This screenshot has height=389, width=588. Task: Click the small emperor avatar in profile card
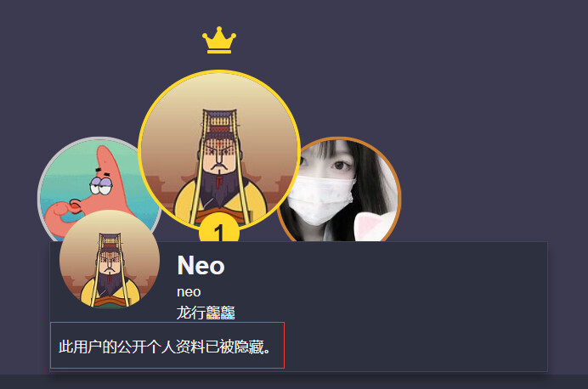click(x=110, y=259)
